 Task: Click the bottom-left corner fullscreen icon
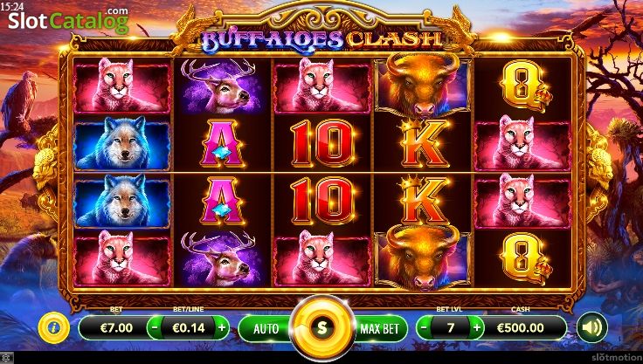point(6,358)
